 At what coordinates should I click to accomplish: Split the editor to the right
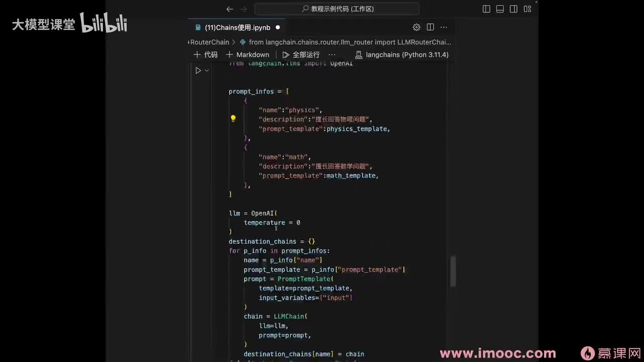pos(430,27)
